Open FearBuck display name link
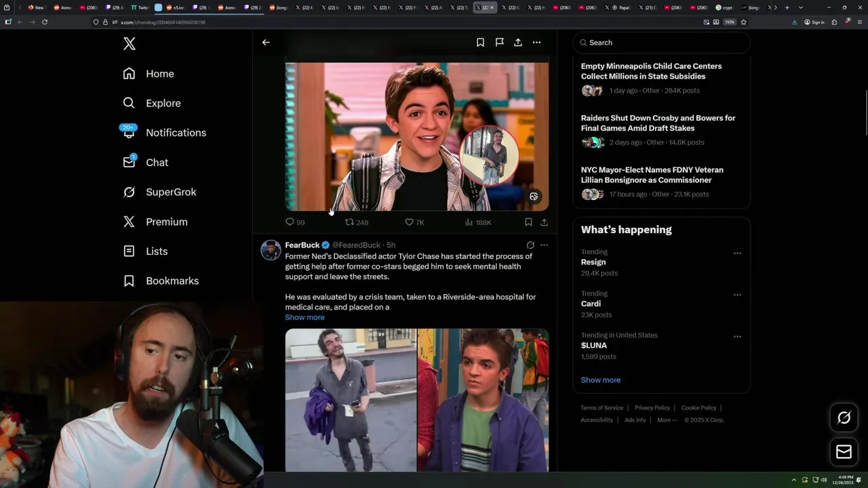 click(302, 245)
